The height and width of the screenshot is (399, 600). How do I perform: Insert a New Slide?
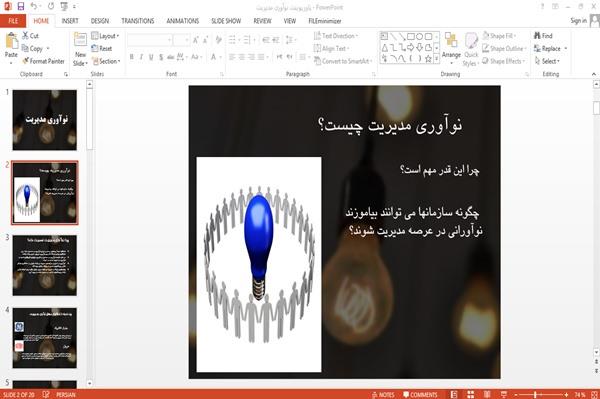80,49
